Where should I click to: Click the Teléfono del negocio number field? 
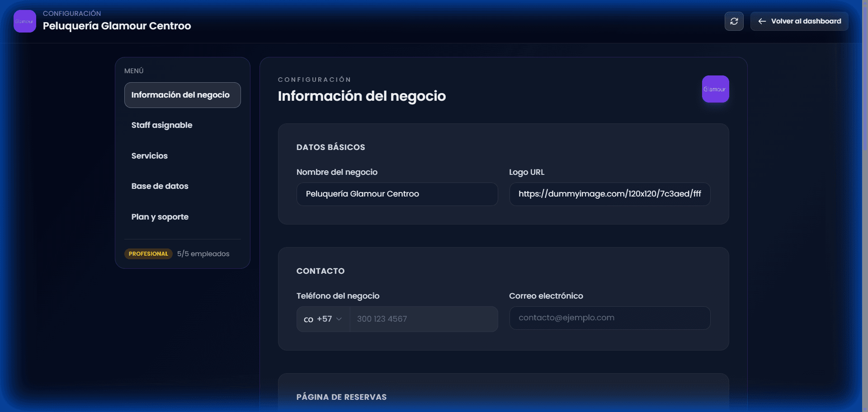click(423, 319)
